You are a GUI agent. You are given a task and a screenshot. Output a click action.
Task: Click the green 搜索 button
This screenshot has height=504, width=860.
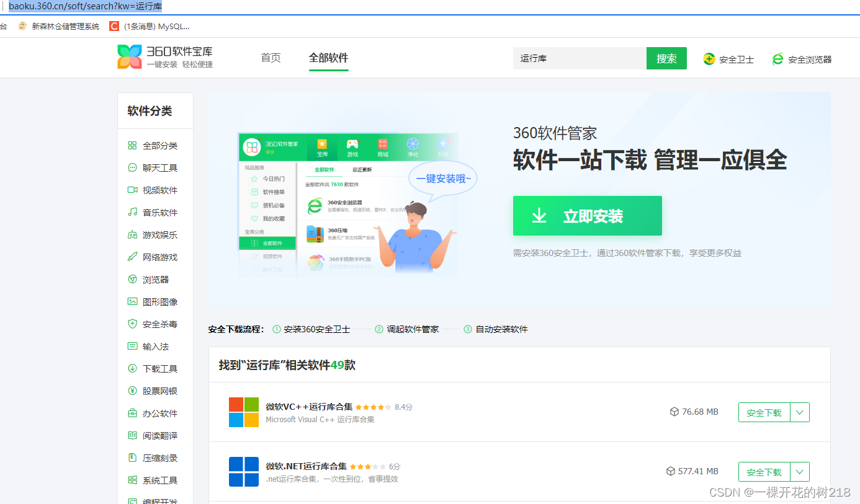(x=666, y=58)
